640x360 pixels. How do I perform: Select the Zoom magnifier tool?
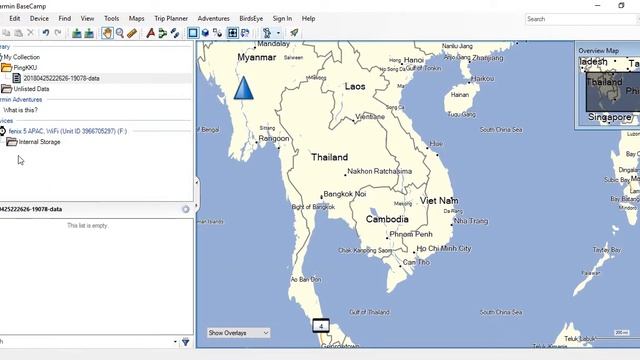pyautogui.click(x=120, y=33)
